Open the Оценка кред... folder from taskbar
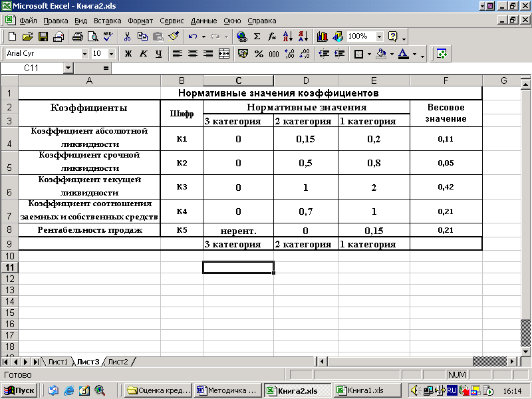This screenshot has width=532, height=399. [158, 390]
